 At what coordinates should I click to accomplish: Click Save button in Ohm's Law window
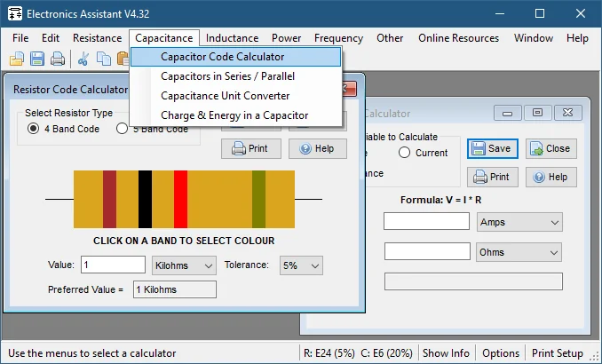click(x=493, y=148)
